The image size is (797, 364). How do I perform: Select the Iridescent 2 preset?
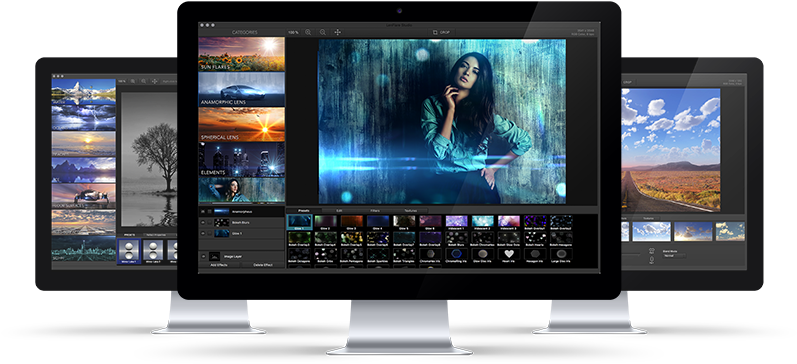pos(482,222)
